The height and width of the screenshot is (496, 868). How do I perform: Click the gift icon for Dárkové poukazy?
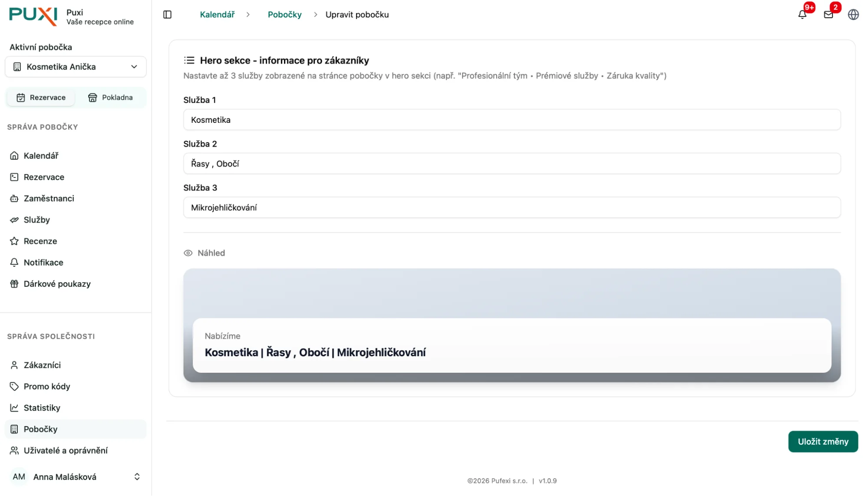(x=14, y=284)
